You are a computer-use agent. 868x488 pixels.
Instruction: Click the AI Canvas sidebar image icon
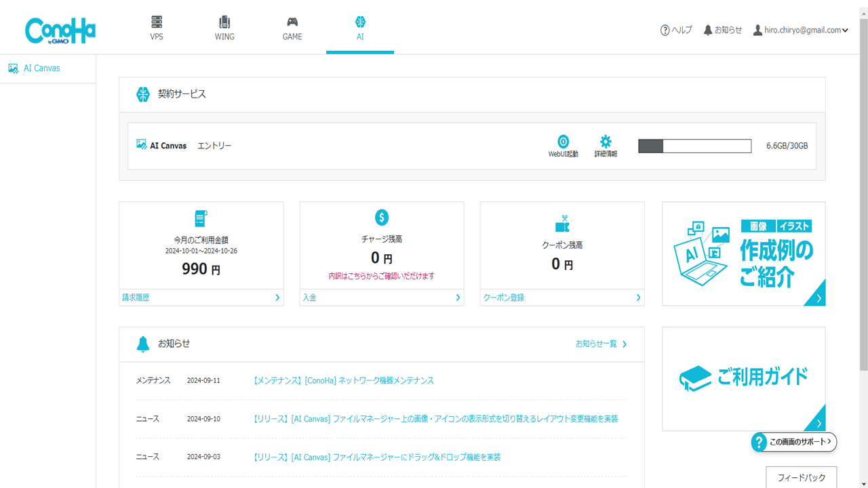(13, 68)
